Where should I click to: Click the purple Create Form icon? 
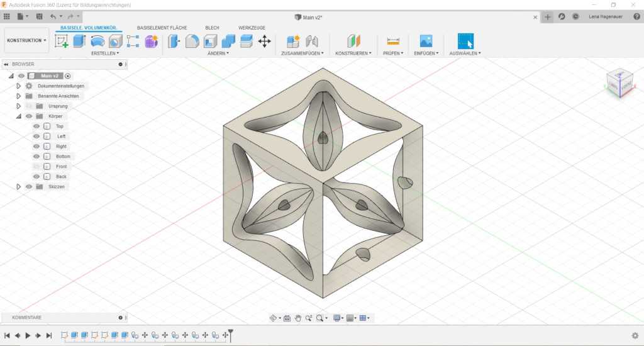click(x=151, y=42)
